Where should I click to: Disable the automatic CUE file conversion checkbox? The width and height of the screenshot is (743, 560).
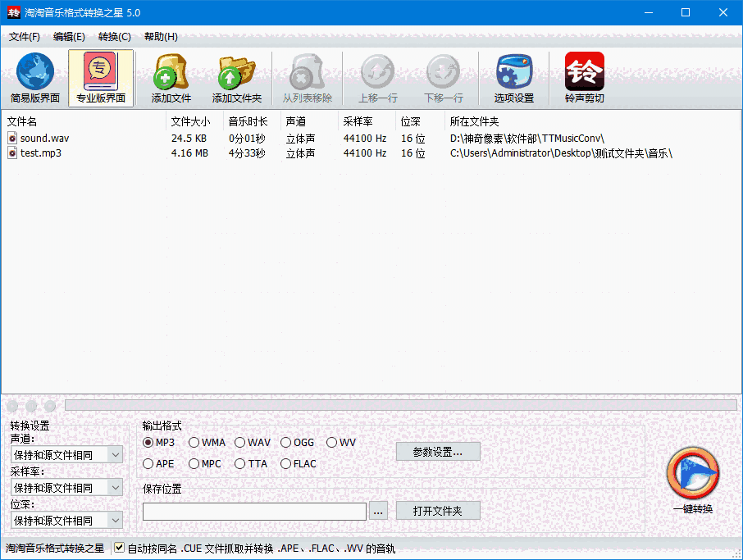coord(119,548)
